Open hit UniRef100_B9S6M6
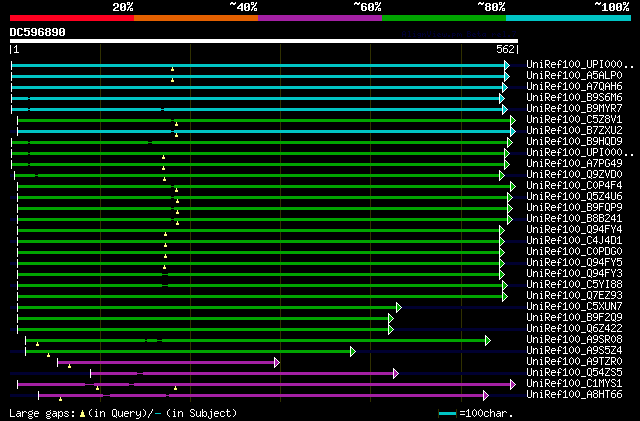Screen dimensions: 640x421 pyautogui.click(x=574, y=98)
